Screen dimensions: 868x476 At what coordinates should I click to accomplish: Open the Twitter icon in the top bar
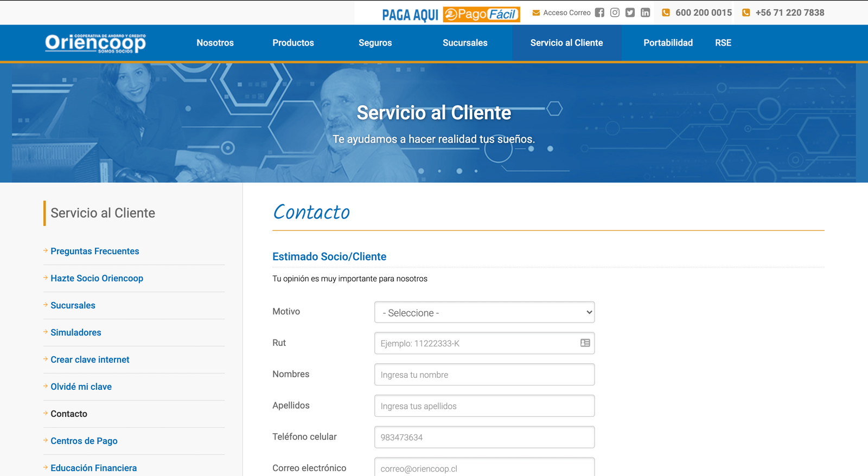point(630,12)
